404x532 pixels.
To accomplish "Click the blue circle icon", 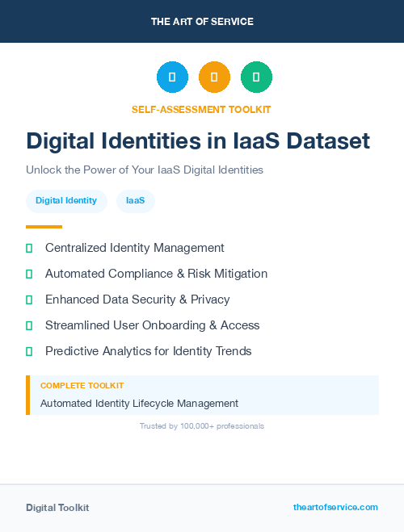I will (172, 77).
